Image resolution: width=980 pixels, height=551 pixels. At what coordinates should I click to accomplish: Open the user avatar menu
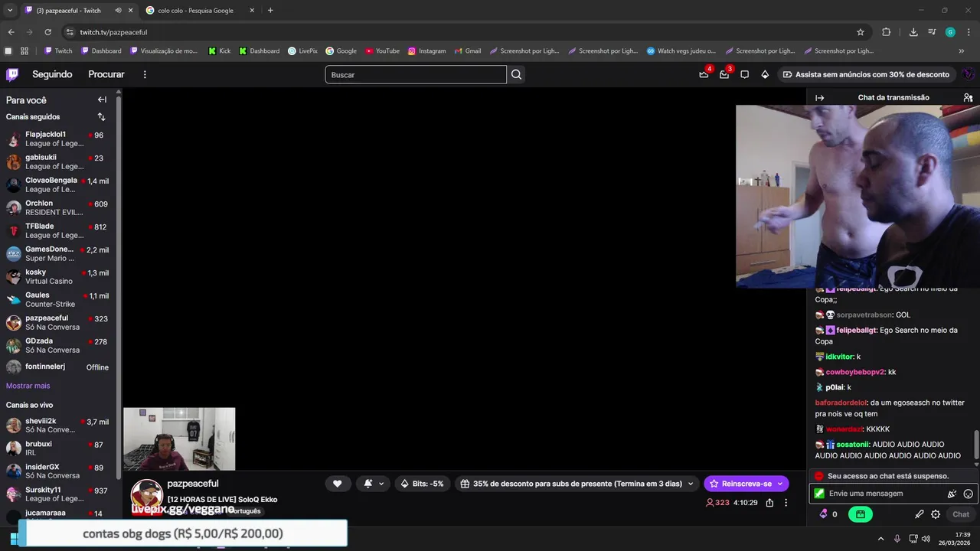pos(969,74)
